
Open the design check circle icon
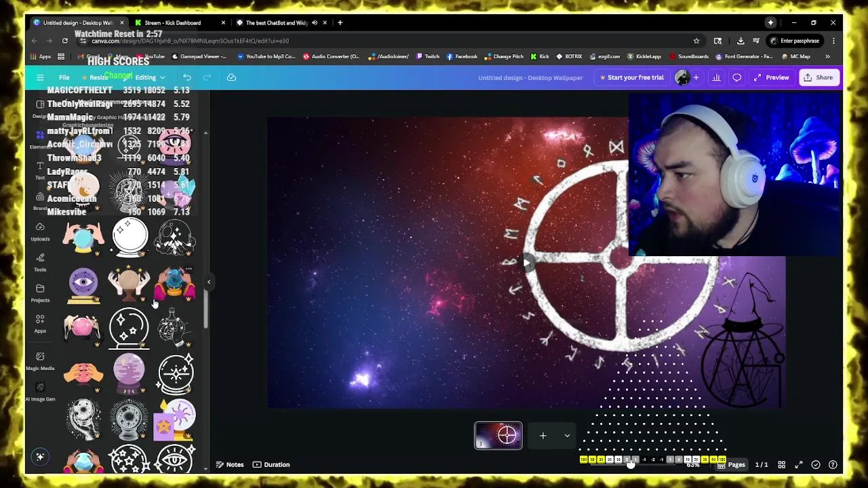(x=816, y=464)
